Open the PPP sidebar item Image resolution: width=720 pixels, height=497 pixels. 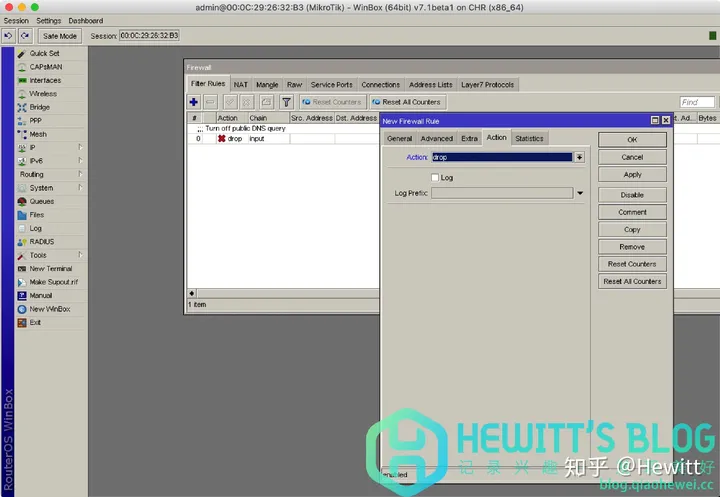pyautogui.click(x=35, y=121)
